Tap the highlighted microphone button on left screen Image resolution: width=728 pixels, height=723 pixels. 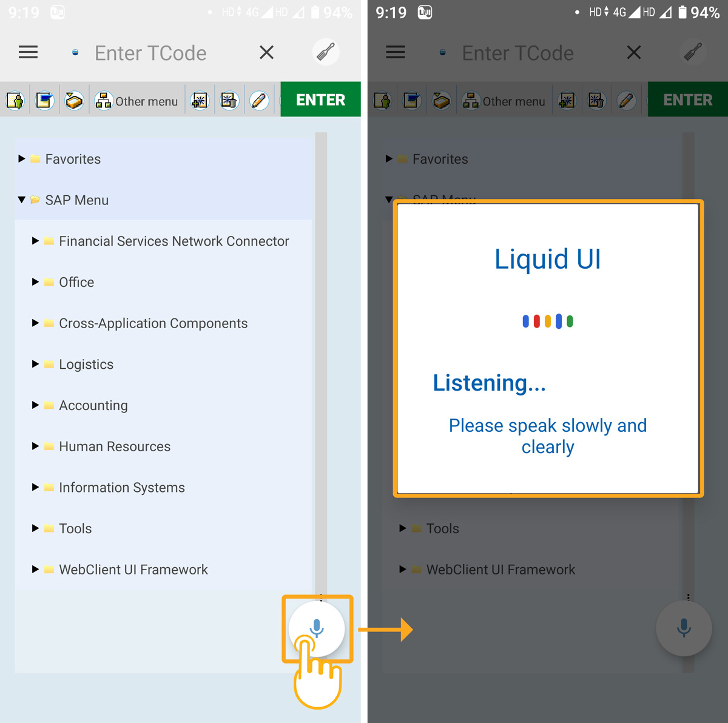[317, 628]
